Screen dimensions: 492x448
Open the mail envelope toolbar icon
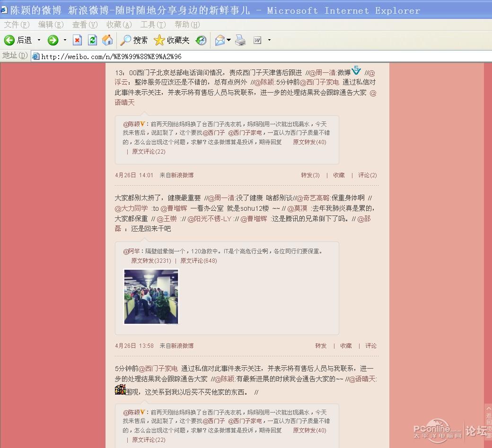tap(220, 40)
